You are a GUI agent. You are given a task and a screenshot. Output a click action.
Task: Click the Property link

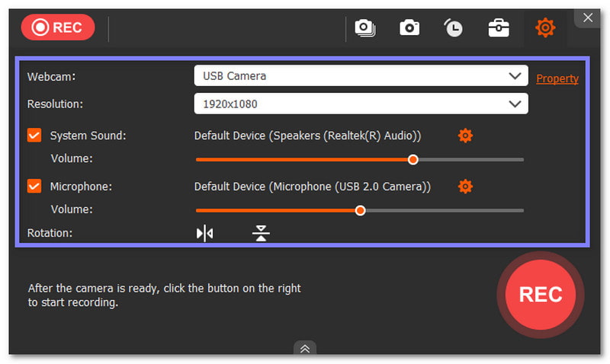557,78
